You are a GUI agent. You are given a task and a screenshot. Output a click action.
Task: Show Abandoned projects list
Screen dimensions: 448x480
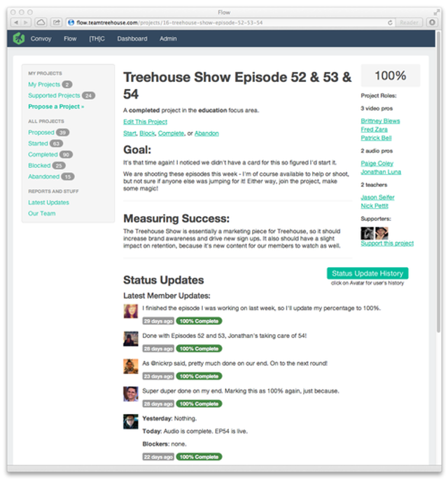[x=44, y=176]
